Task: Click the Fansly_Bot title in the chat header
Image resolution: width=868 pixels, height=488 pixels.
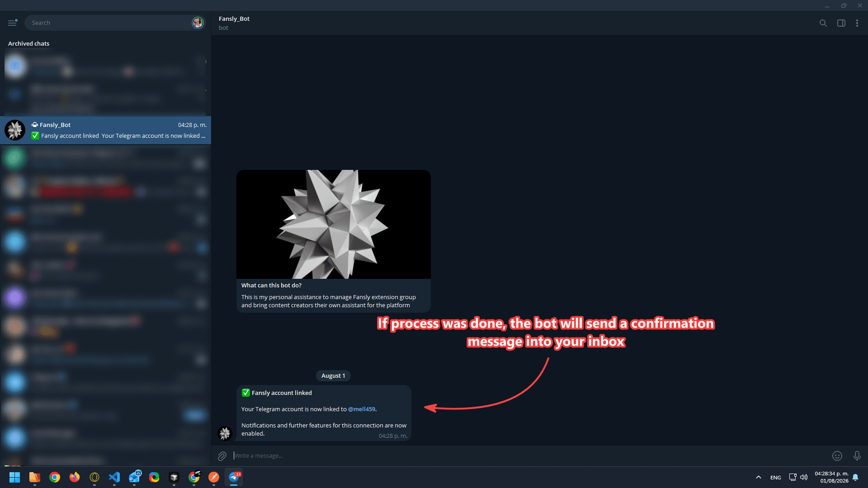Action: click(234, 19)
